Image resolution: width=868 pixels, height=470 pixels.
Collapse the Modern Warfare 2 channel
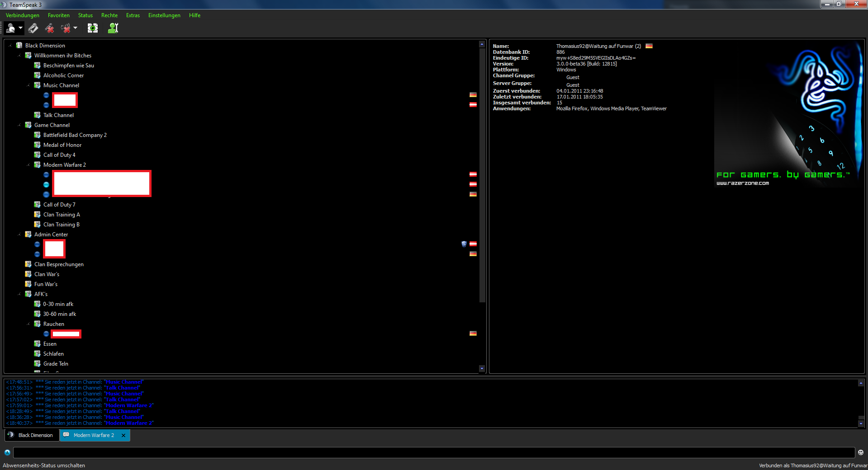[x=28, y=165]
